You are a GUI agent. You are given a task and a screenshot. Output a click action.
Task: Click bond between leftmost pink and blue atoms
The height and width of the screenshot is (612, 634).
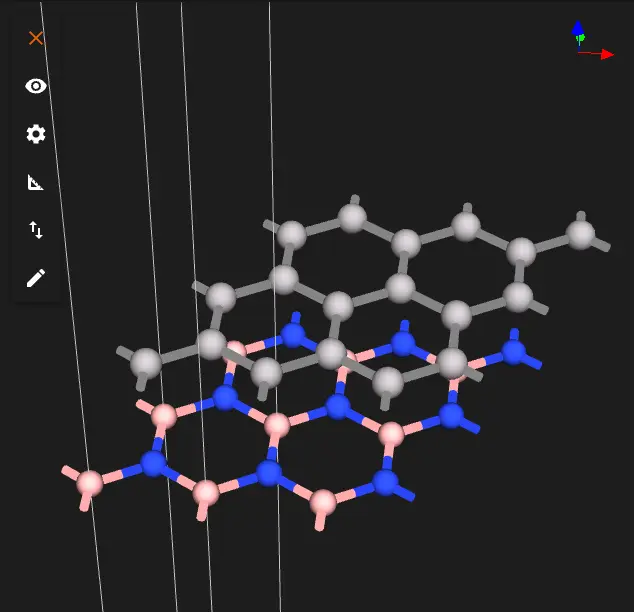coord(121,473)
